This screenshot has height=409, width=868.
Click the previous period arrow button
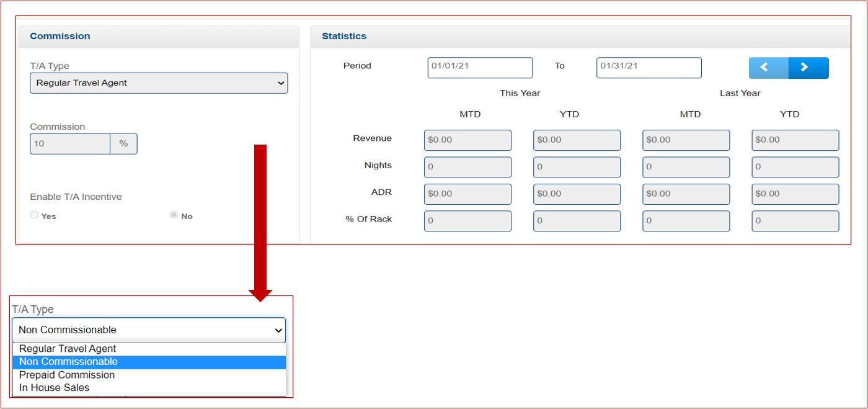(x=768, y=68)
